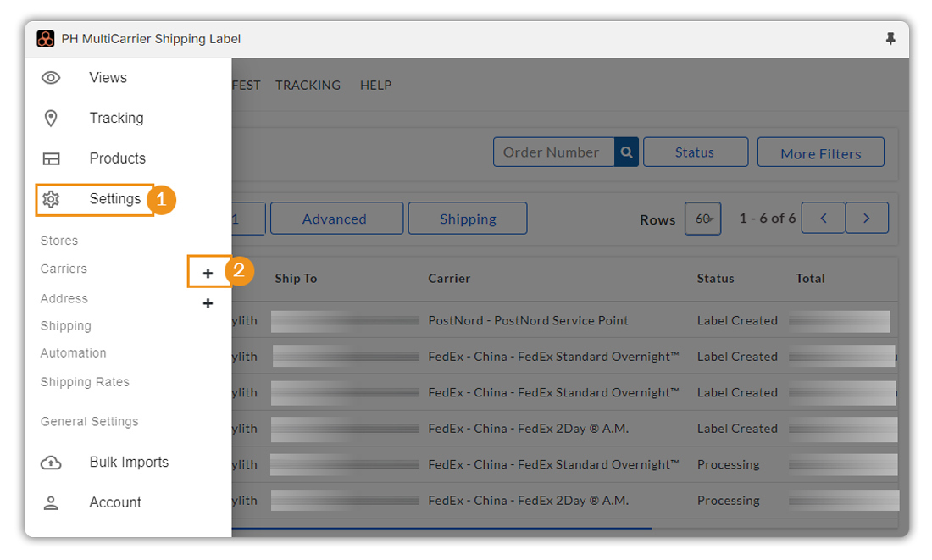Click the Status column header

pyautogui.click(x=716, y=279)
